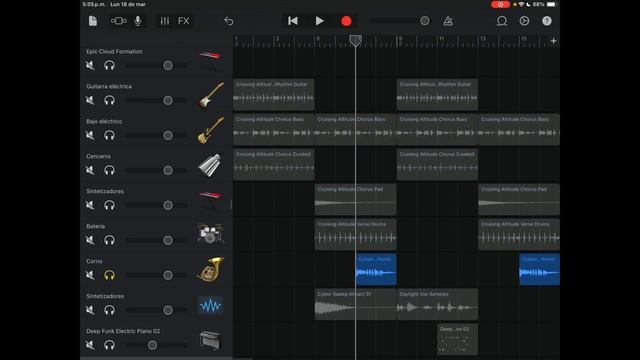The width and height of the screenshot is (640, 360).
Task: Select first Verse Drums region
Action: point(356,235)
